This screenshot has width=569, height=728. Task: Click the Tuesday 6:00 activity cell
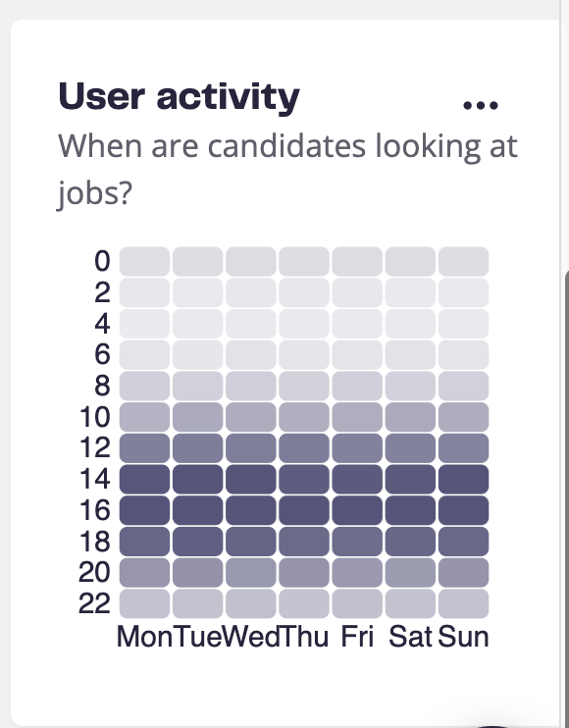pos(198,355)
